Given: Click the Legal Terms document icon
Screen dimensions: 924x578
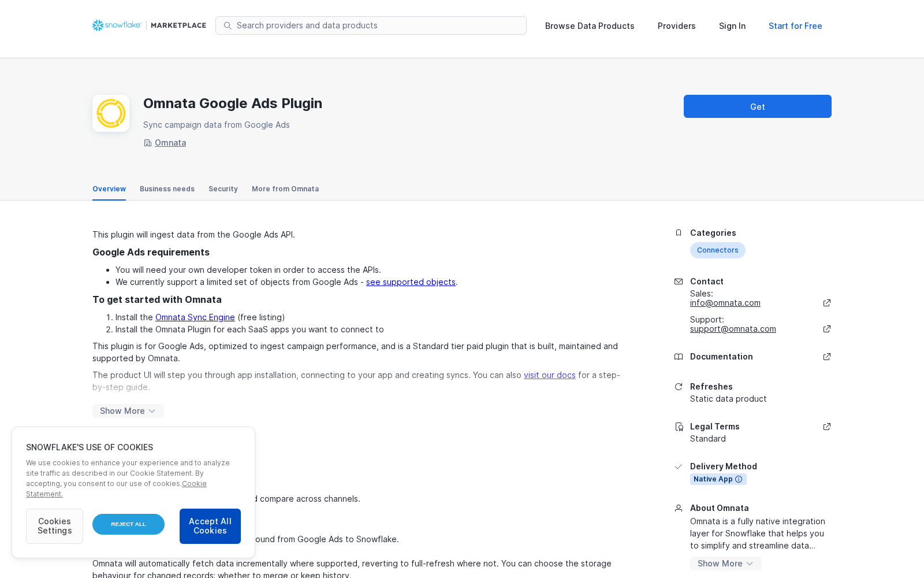Looking at the screenshot, I should point(679,427).
